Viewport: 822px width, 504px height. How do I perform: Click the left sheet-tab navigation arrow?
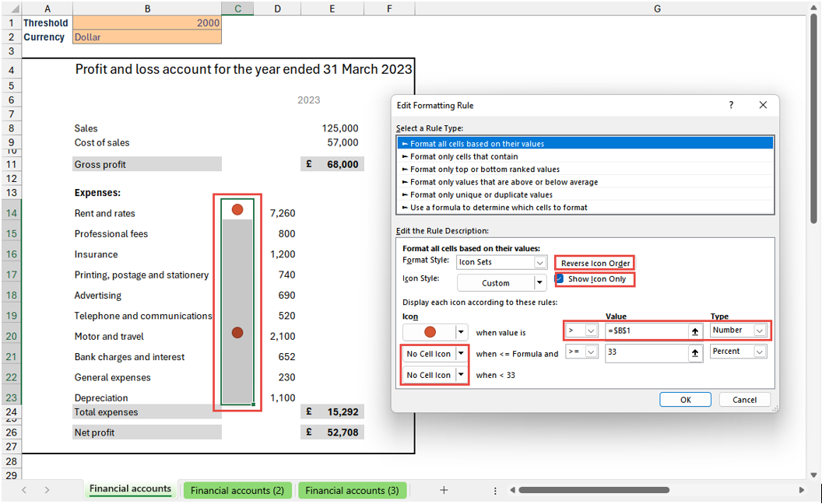pos(23,490)
